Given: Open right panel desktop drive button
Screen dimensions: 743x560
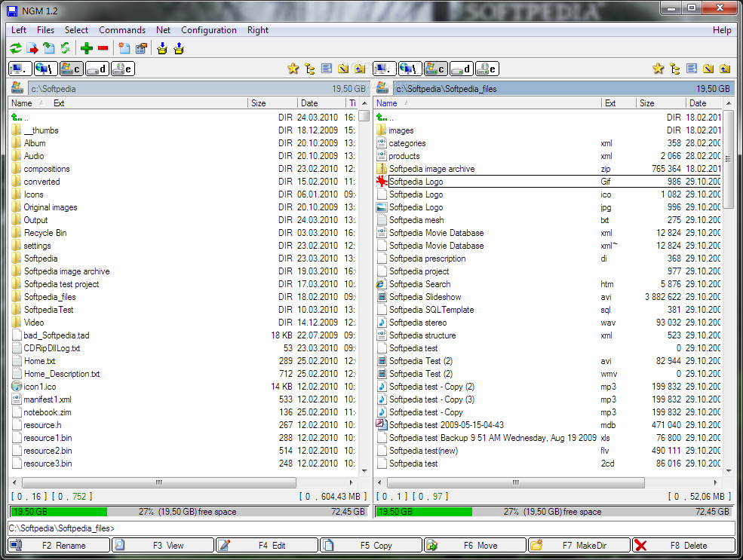Looking at the screenshot, I should [x=385, y=69].
